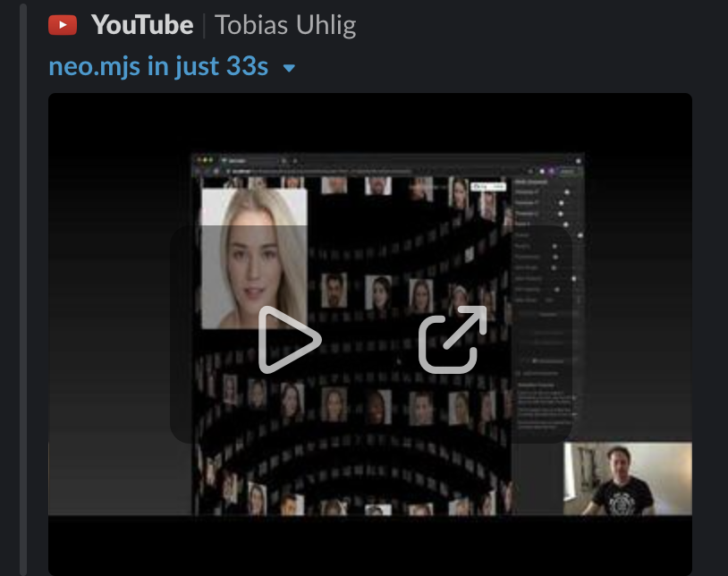This screenshot has width=728, height=576.
Task: Click the grey vertical attachment bar at left
Action: 24,286
